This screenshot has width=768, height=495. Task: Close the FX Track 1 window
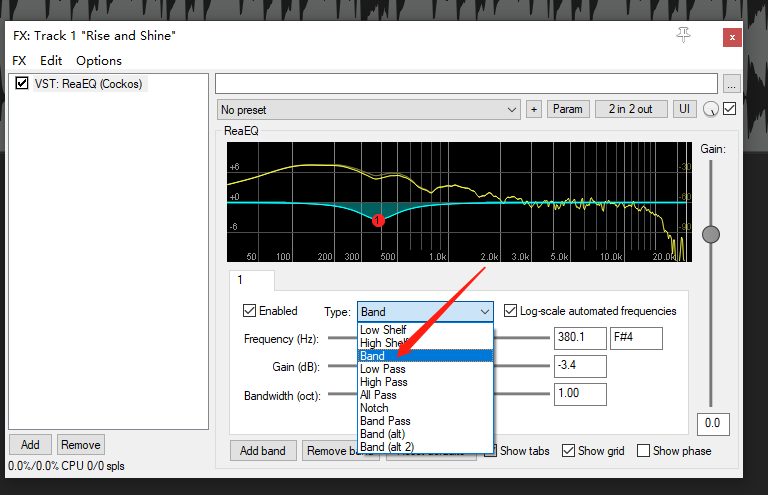tap(732, 37)
